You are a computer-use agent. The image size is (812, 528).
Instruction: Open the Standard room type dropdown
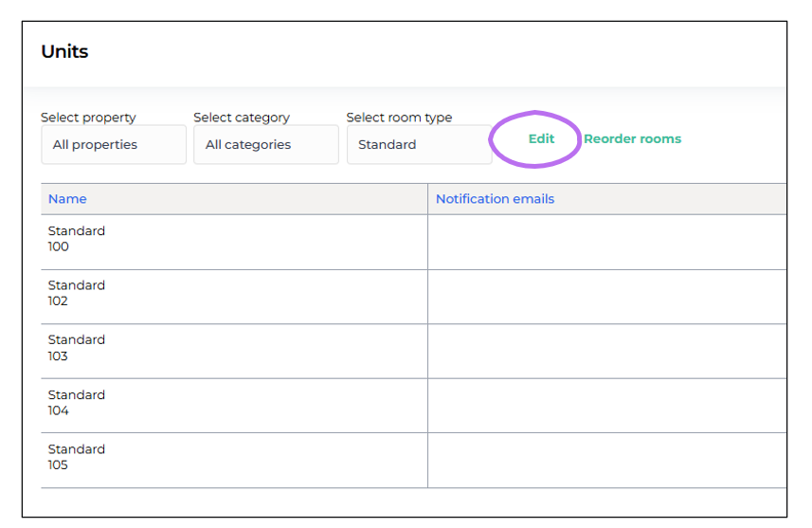(x=418, y=145)
